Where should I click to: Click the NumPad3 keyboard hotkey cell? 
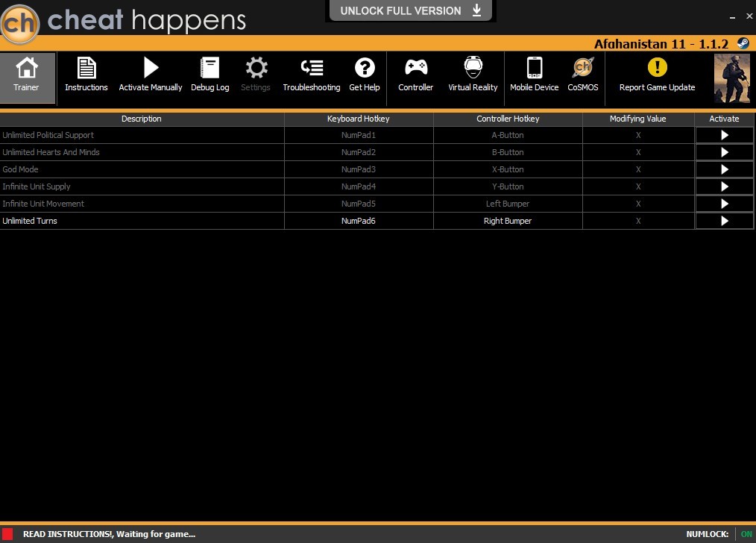tap(359, 170)
